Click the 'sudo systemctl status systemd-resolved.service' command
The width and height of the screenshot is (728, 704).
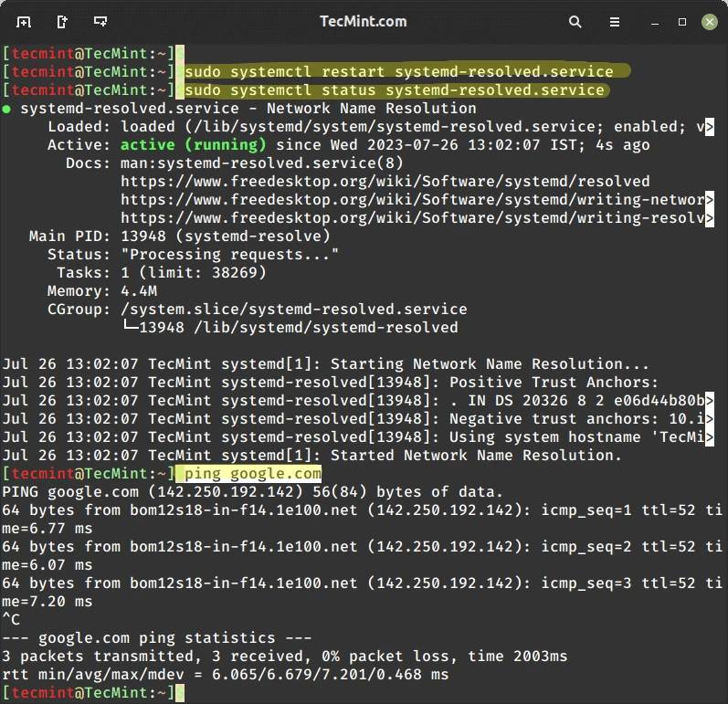click(x=395, y=89)
